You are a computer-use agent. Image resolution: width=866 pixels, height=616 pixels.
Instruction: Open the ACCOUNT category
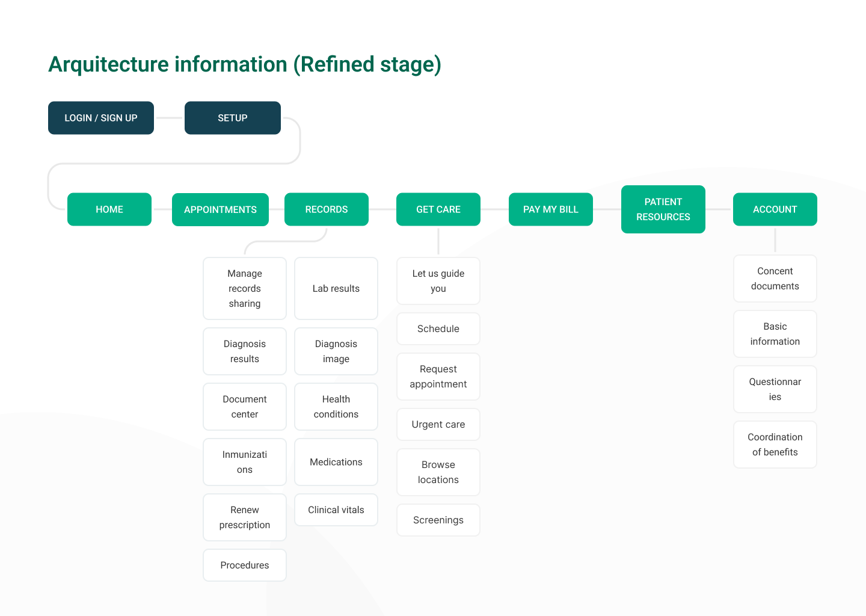click(775, 209)
